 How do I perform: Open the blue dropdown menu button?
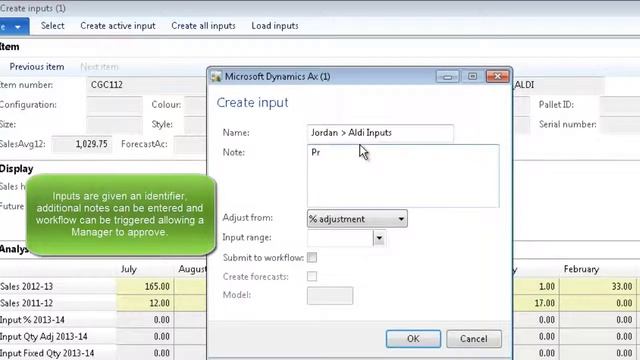(x=14, y=27)
